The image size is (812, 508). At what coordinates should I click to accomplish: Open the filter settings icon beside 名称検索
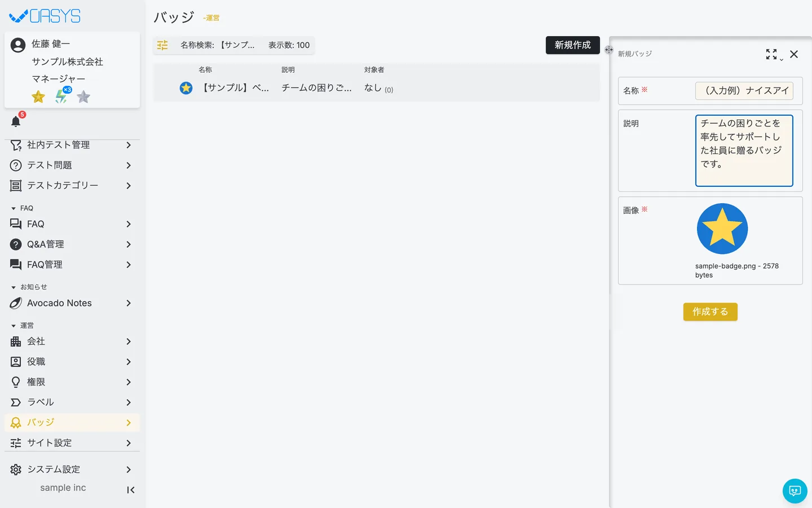162,45
